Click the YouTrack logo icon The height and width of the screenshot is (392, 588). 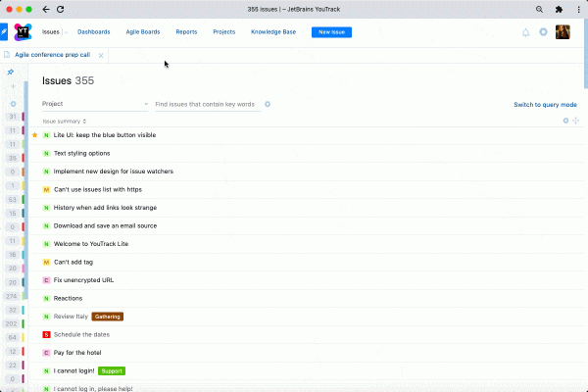coord(23,32)
